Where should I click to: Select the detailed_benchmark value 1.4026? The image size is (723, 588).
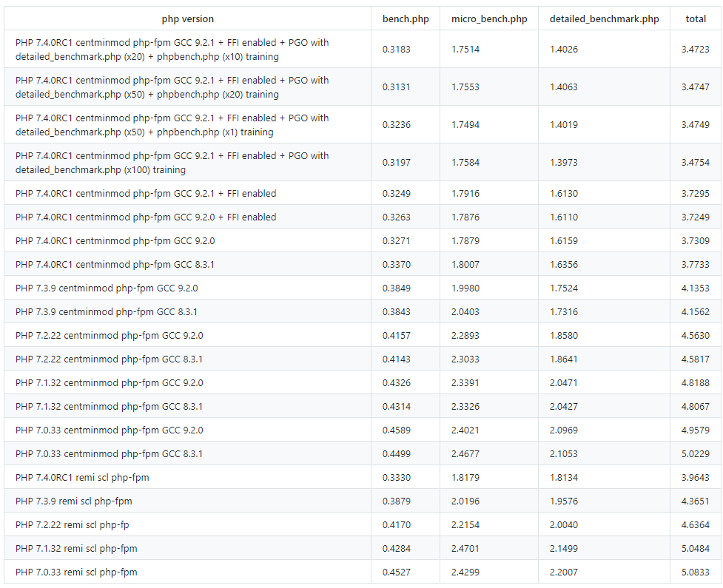(x=563, y=50)
